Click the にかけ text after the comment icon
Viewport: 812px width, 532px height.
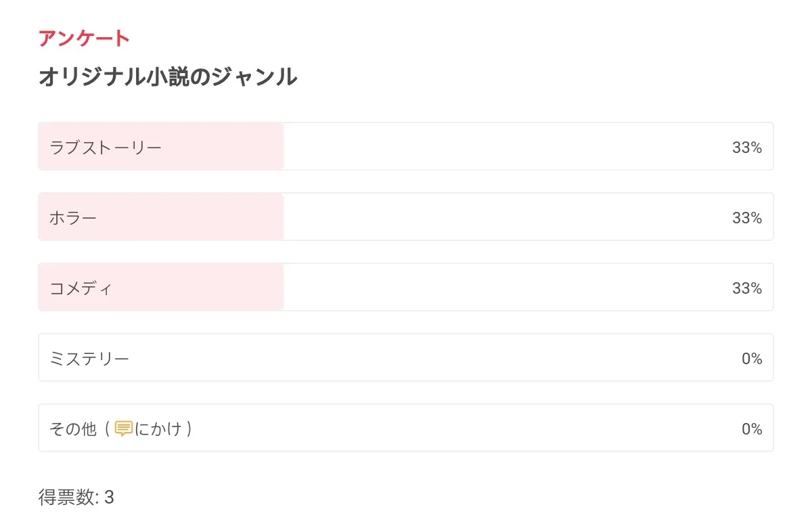158,428
